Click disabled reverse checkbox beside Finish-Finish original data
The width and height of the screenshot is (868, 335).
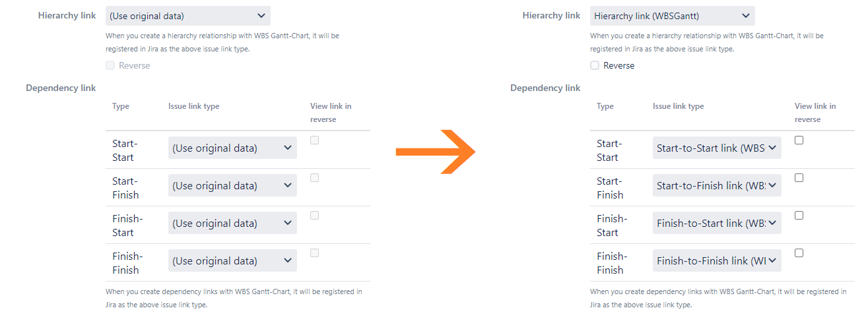[x=315, y=253]
